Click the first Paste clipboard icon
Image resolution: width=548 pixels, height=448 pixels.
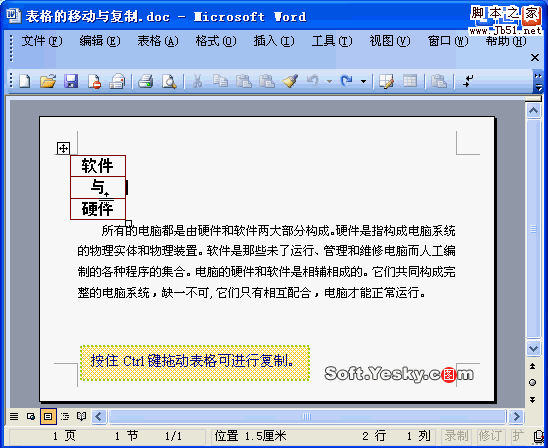pyautogui.click(x=244, y=81)
